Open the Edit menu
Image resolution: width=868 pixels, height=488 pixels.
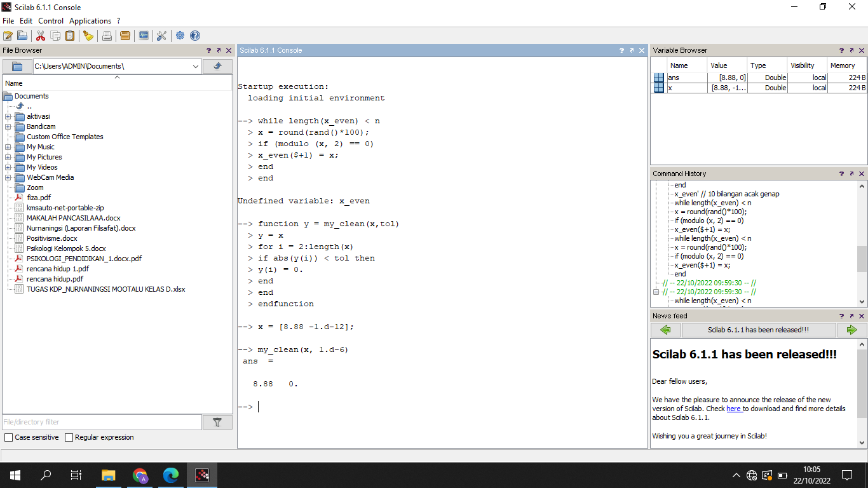(26, 21)
